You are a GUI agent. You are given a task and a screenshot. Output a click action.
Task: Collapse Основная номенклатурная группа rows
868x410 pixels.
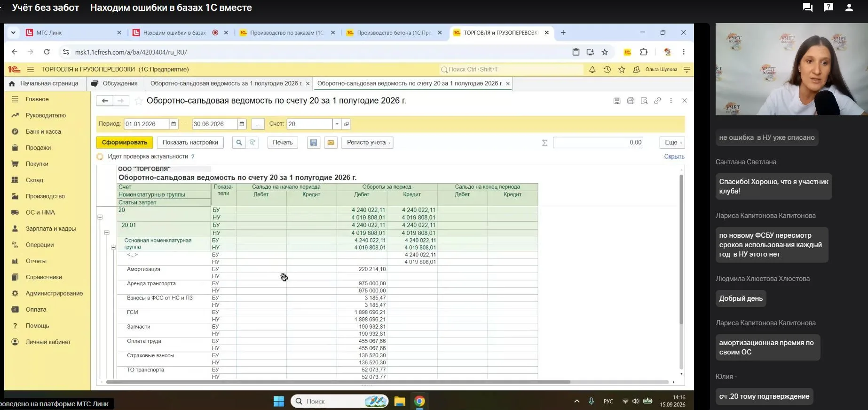click(113, 247)
